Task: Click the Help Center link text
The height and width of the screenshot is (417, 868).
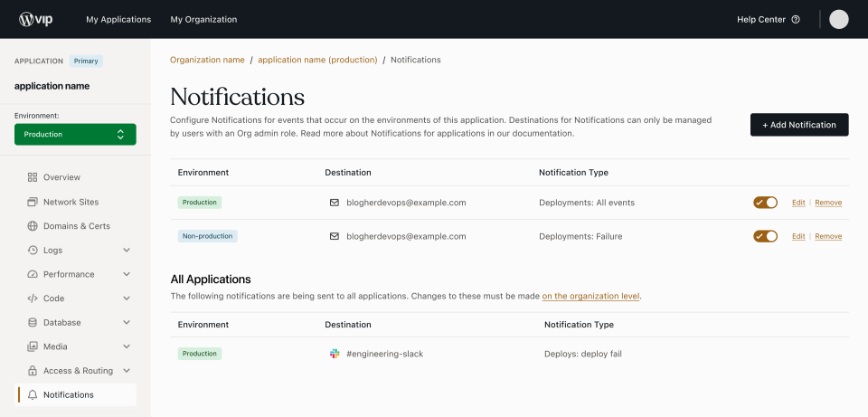Action: [x=761, y=19]
